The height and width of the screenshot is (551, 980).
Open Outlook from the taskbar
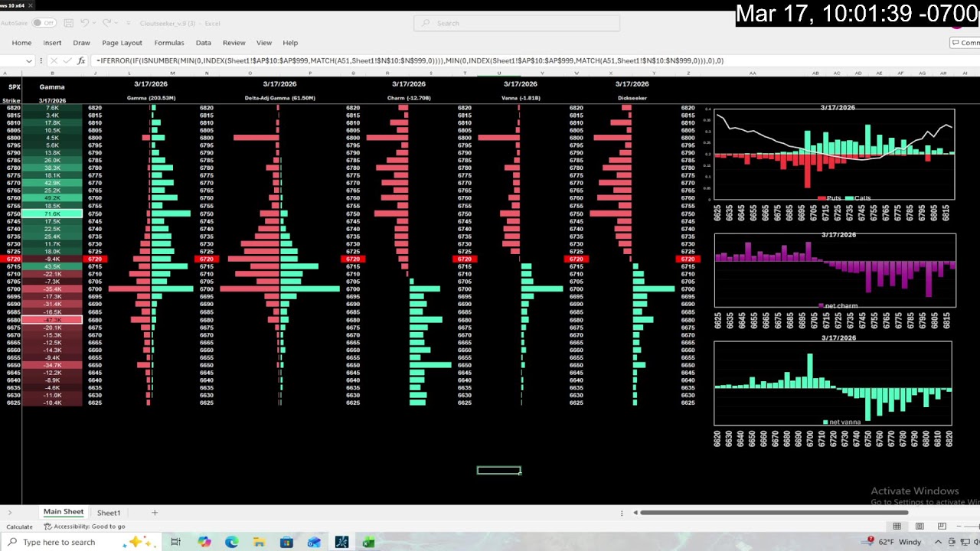314,542
